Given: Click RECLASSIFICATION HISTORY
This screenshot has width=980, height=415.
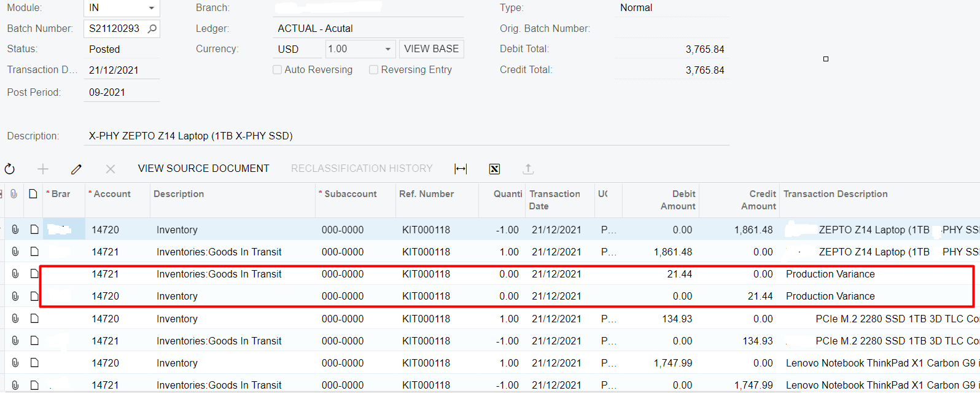Looking at the screenshot, I should click(x=362, y=168).
